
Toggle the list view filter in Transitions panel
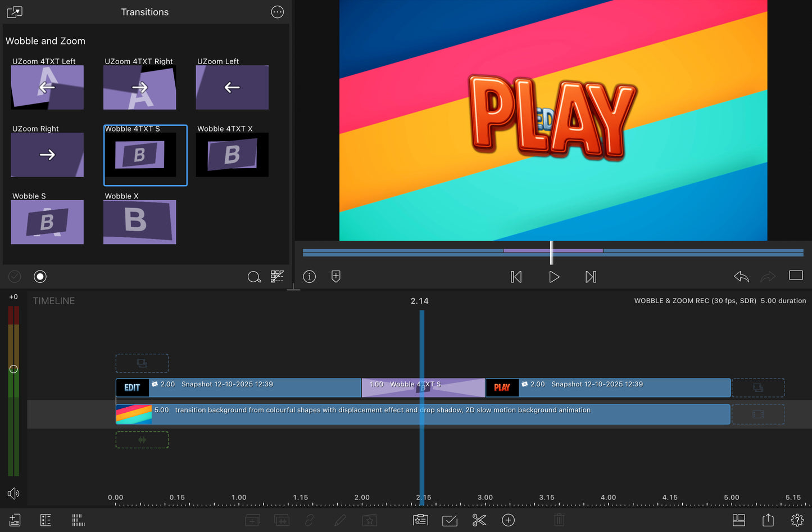coord(277,277)
